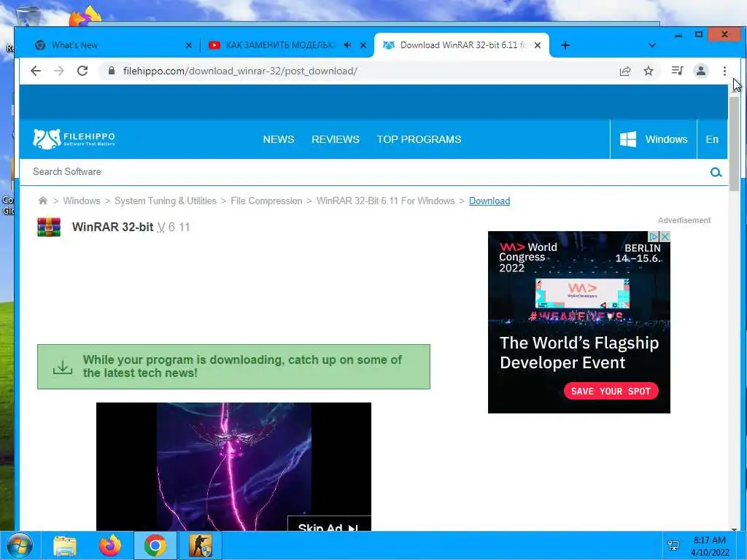Viewport: 747px width, 560px height.
Task: Open the REVIEWS menu
Action: click(x=336, y=139)
